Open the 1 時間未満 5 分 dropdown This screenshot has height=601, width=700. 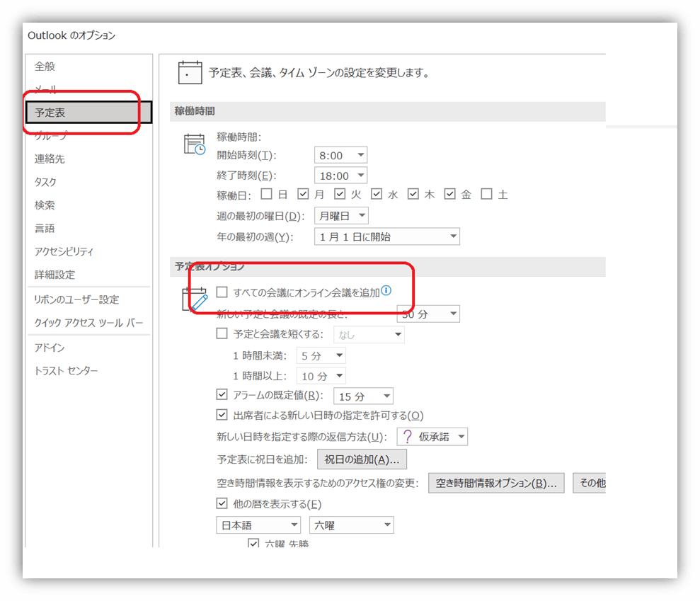pos(321,356)
